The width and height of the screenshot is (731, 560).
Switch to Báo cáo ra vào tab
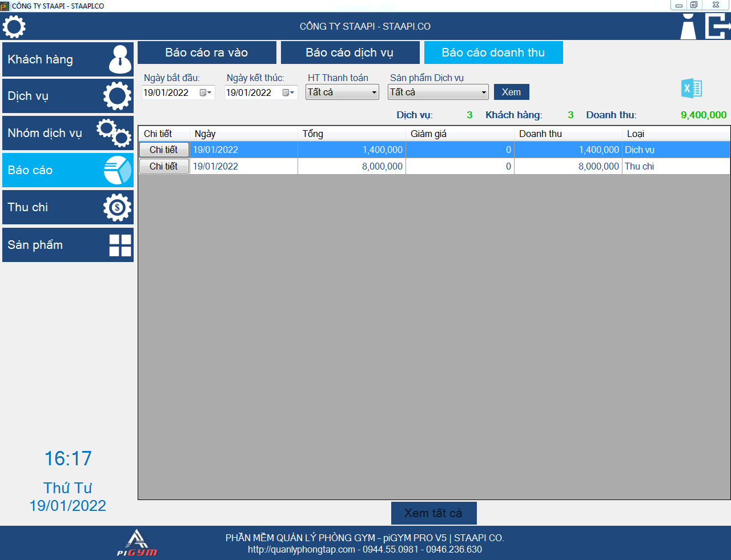207,53
